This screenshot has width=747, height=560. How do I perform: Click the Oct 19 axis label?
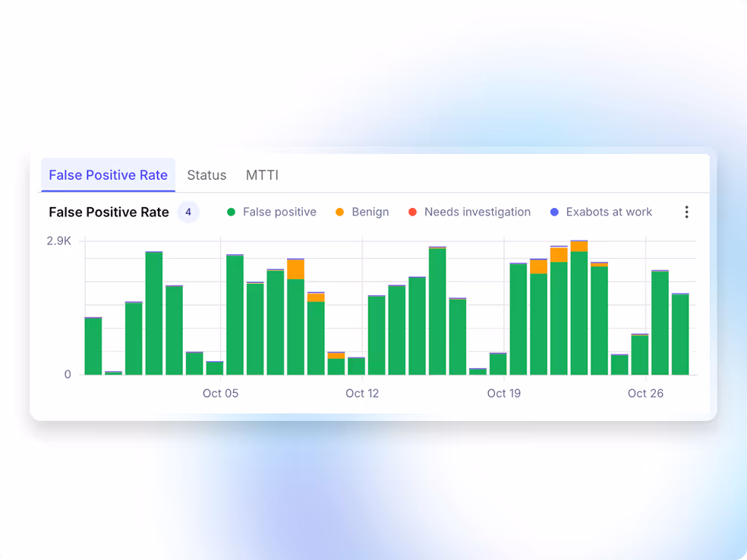tap(504, 393)
